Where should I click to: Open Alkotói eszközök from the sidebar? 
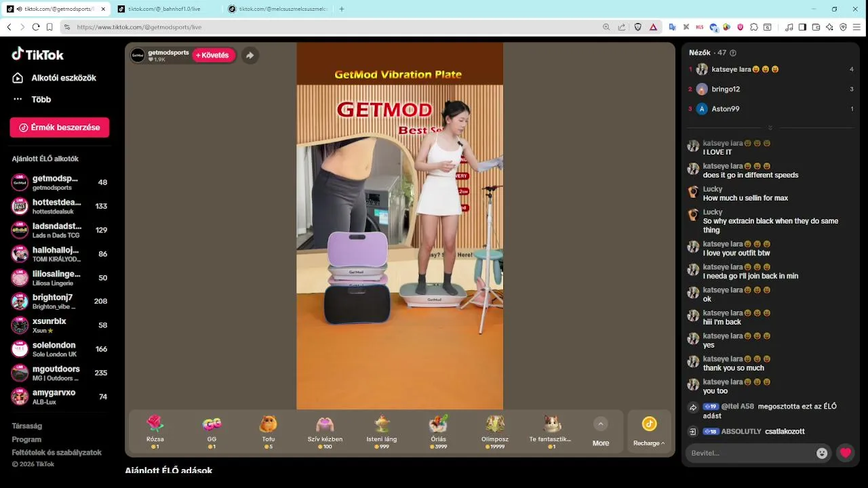pyautogui.click(x=54, y=78)
